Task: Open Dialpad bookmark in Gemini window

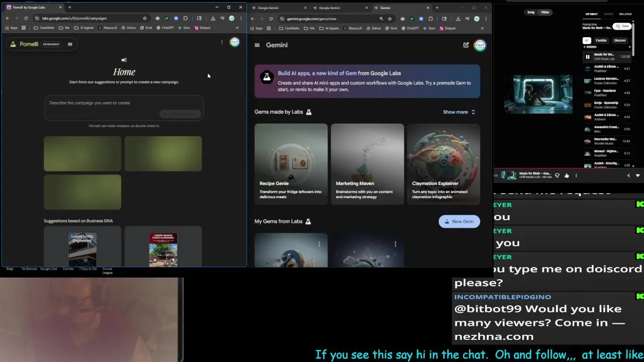Action: click(x=448, y=28)
